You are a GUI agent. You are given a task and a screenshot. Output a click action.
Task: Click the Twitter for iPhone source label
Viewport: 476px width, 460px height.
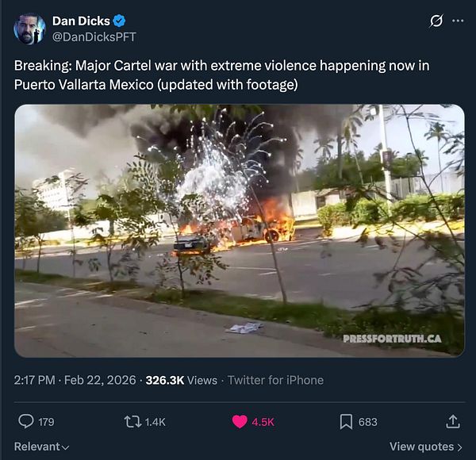pyautogui.click(x=275, y=380)
